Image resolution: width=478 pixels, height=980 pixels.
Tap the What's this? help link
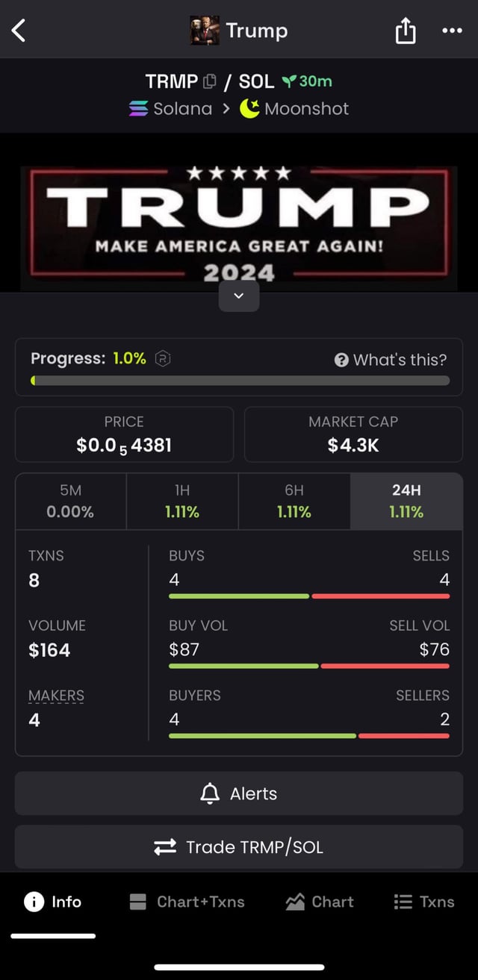tap(391, 360)
